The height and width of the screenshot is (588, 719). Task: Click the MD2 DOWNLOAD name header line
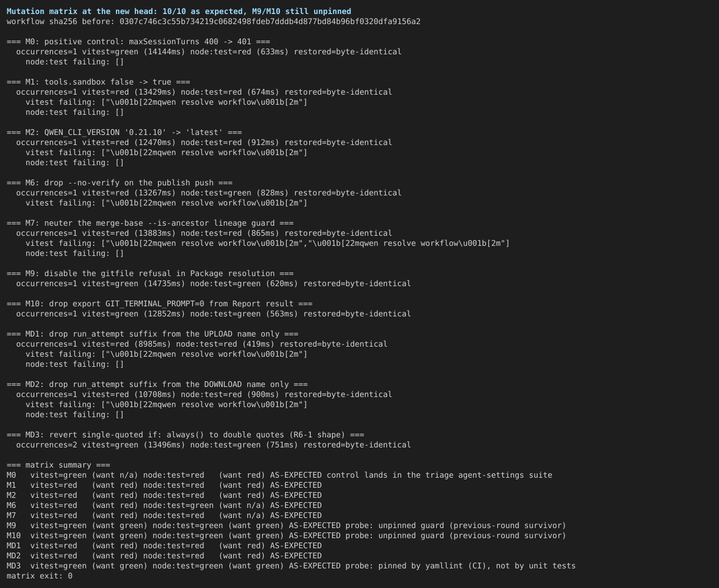click(x=157, y=384)
